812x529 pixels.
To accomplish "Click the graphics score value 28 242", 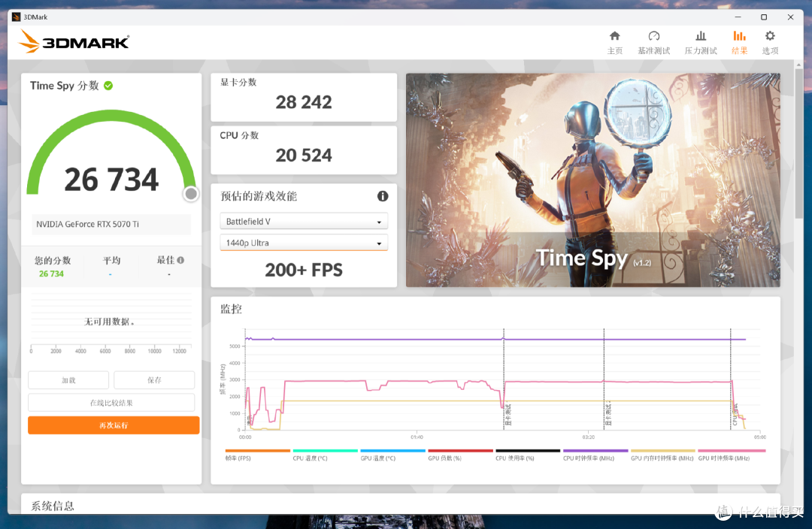I will pos(304,102).
